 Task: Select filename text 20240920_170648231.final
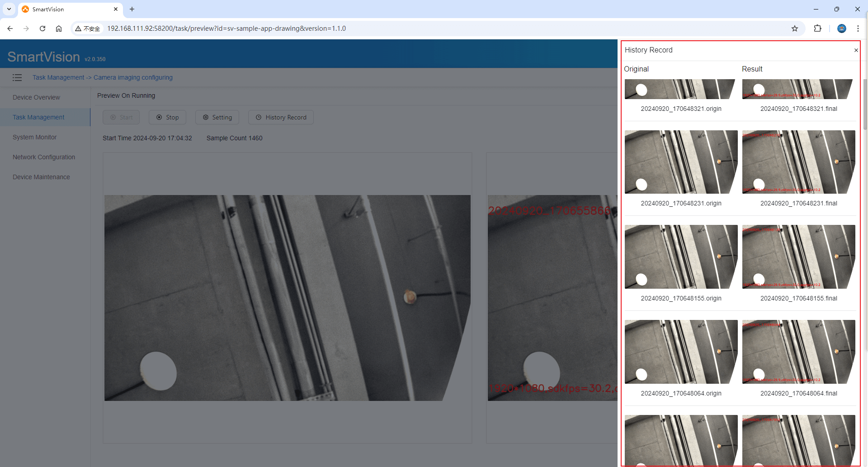click(798, 203)
